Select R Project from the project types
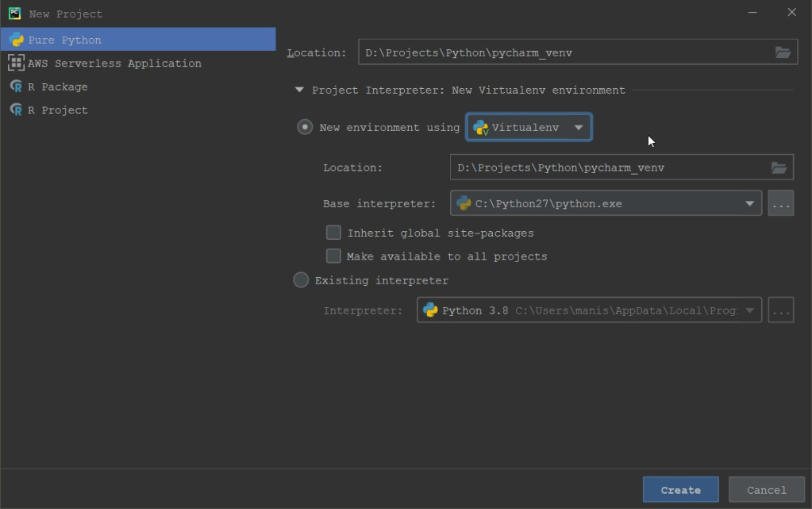 pos(57,110)
